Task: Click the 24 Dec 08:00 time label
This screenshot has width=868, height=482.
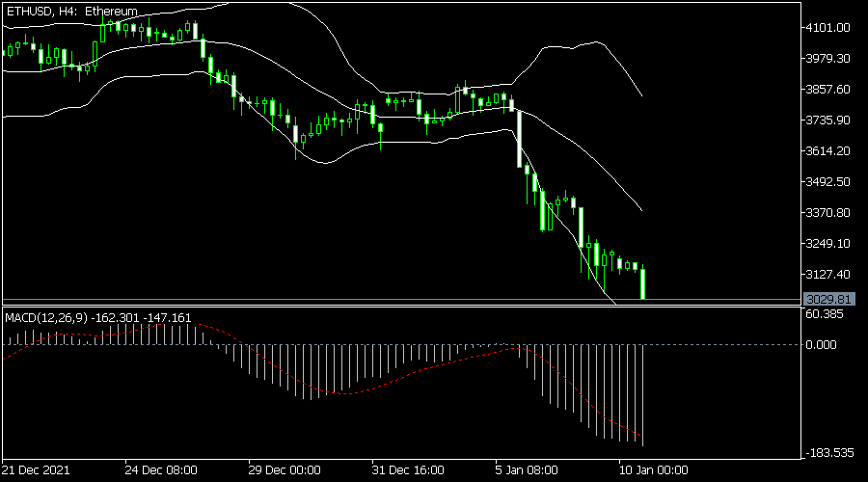Action: (x=160, y=470)
